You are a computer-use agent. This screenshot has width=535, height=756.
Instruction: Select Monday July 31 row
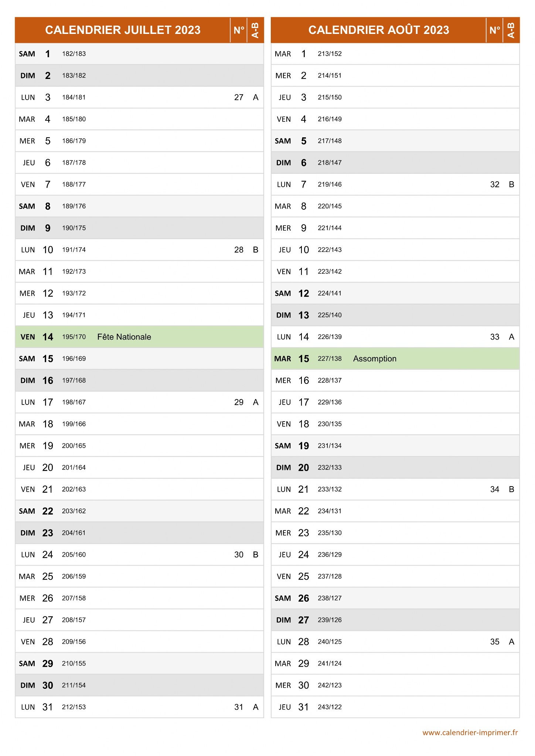[x=139, y=707]
